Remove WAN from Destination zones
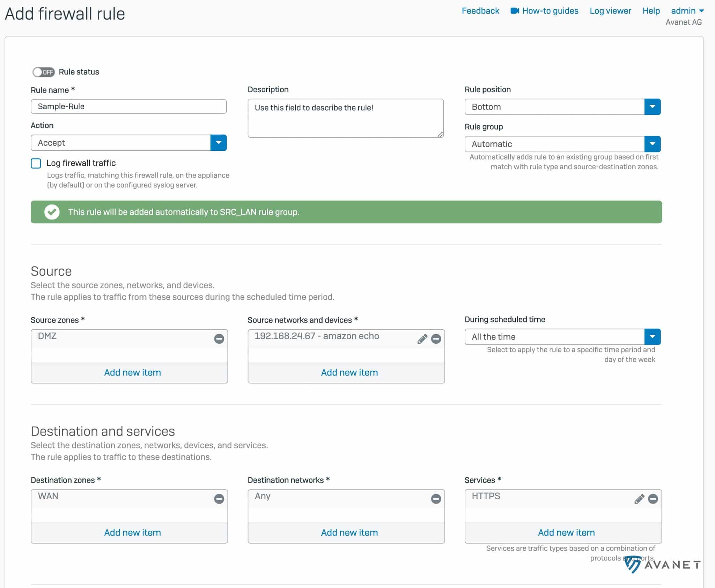 tap(219, 499)
